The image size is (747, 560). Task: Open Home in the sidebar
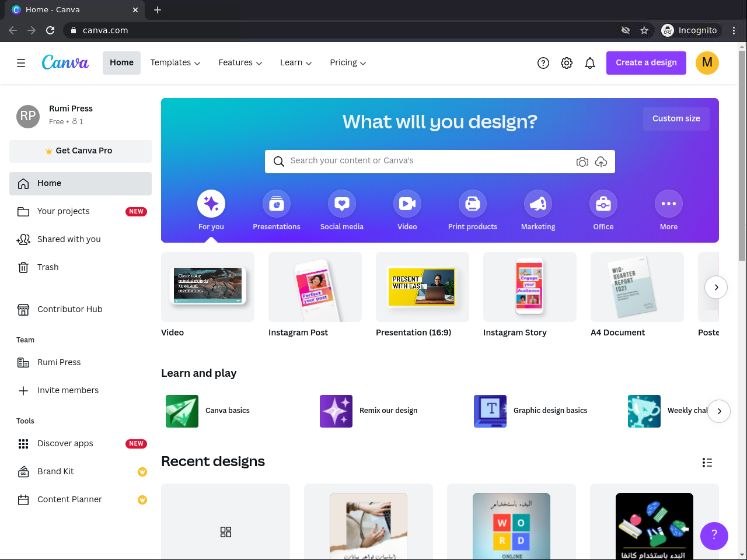tap(81, 184)
